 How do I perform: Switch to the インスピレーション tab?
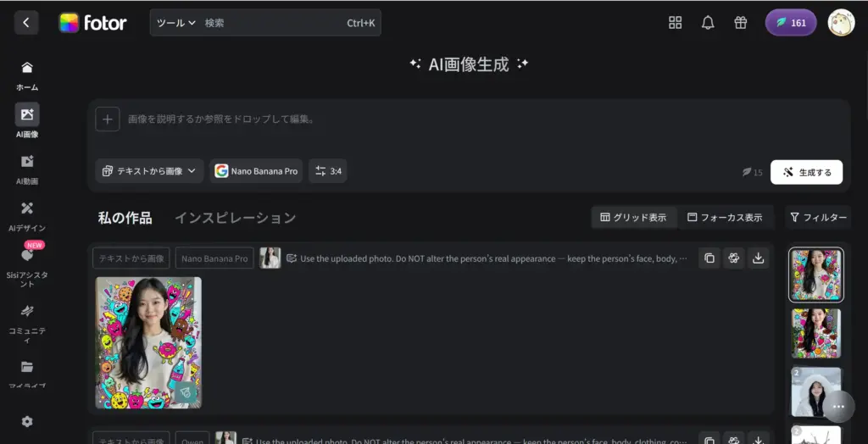pyautogui.click(x=236, y=218)
